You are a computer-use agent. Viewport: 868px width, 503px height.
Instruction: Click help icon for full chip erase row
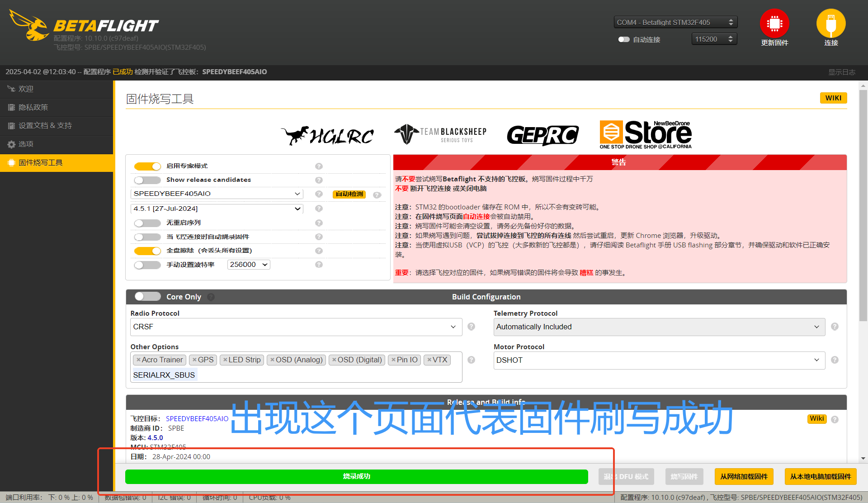(x=319, y=251)
